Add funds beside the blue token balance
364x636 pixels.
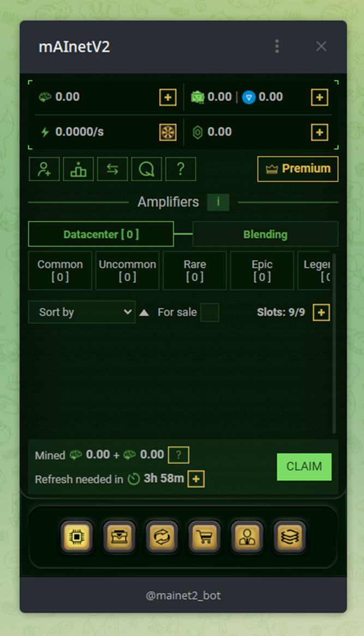click(319, 97)
